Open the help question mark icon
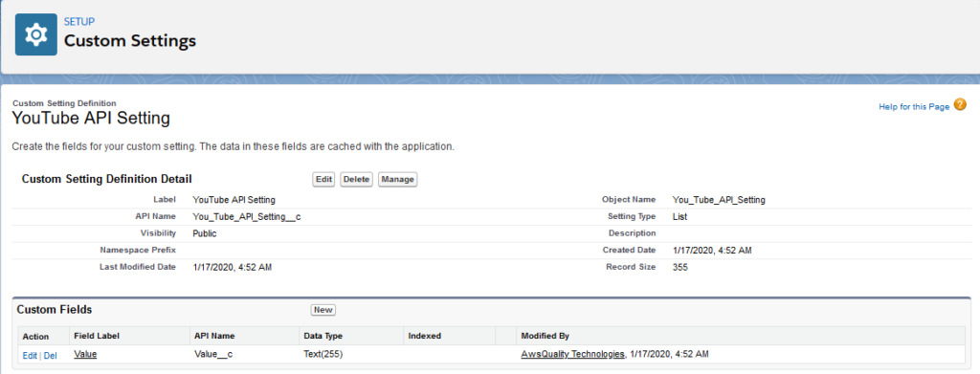This screenshot has width=980, height=374. click(959, 105)
